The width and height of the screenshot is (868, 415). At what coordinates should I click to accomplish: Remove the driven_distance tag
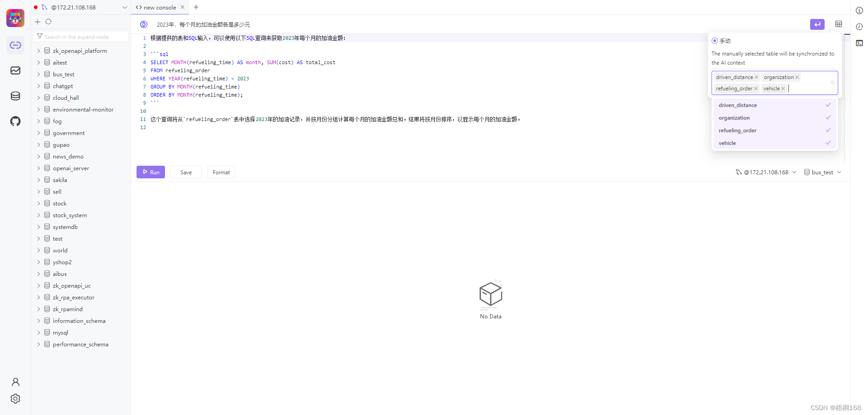click(756, 77)
